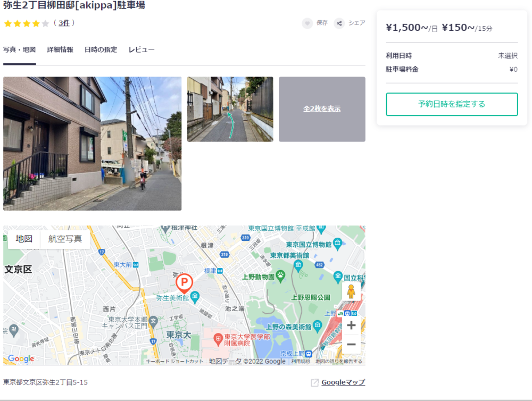532x401 pixels.
Task: Click the Google logo on the map
Action: [x=21, y=359]
